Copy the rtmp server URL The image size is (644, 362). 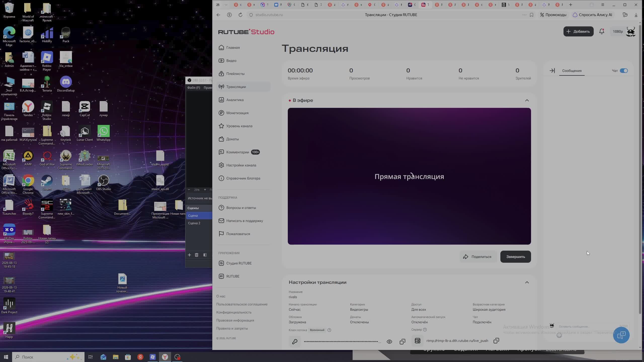click(x=496, y=341)
